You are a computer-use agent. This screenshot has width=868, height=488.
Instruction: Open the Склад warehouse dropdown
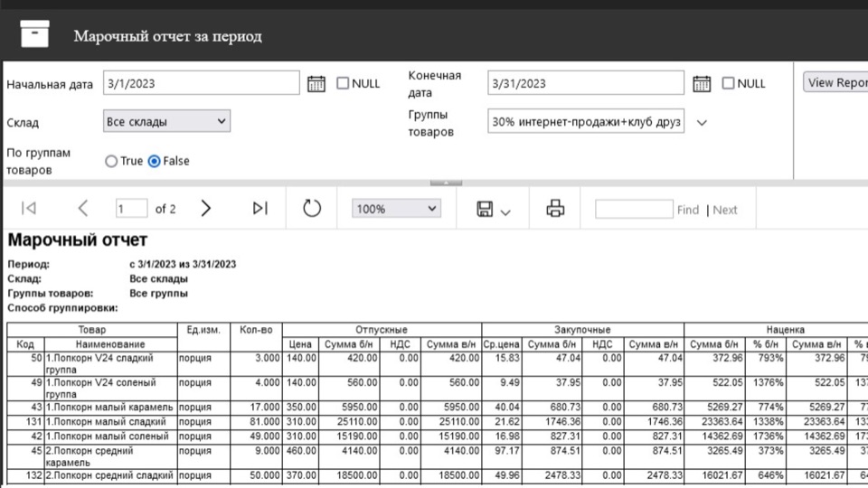click(167, 121)
